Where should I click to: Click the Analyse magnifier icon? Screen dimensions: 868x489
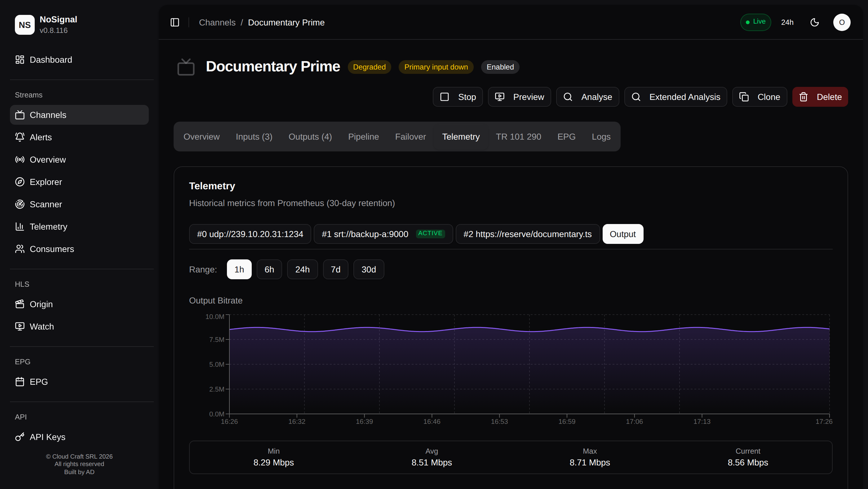click(x=568, y=97)
